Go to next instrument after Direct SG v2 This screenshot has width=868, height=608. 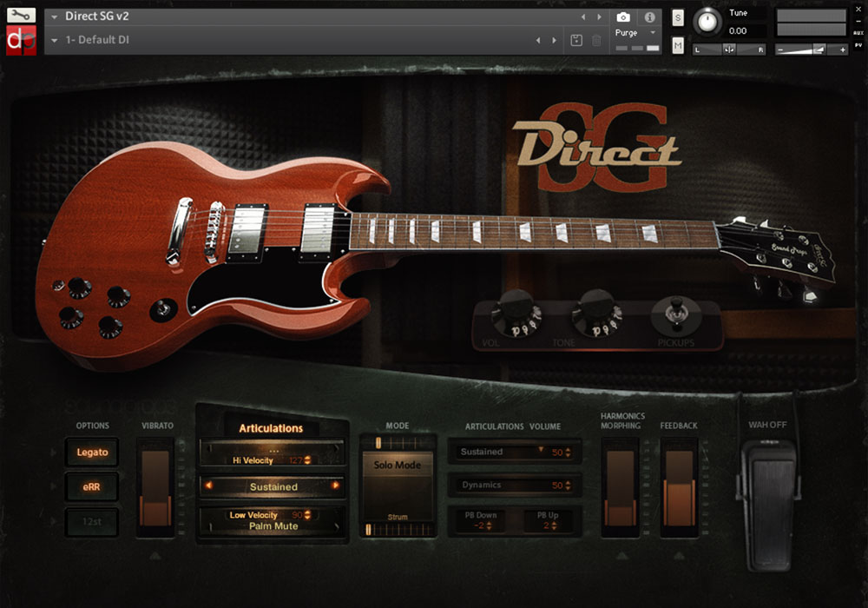(x=599, y=17)
